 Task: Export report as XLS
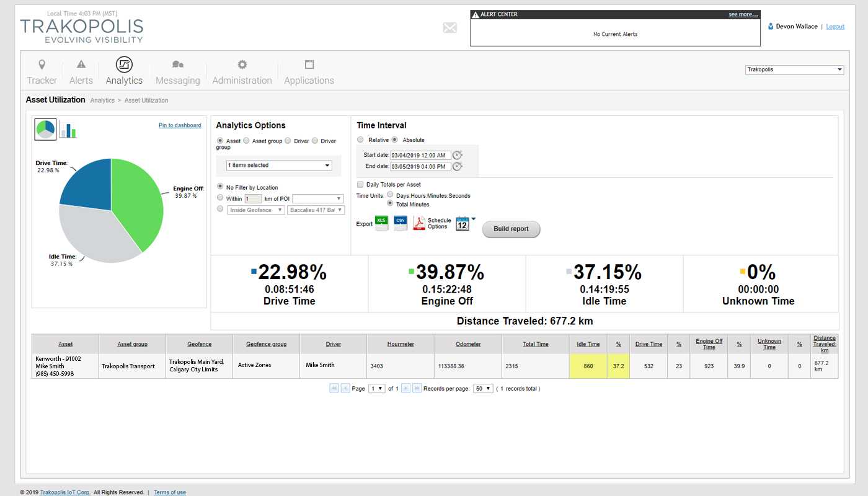(x=381, y=223)
